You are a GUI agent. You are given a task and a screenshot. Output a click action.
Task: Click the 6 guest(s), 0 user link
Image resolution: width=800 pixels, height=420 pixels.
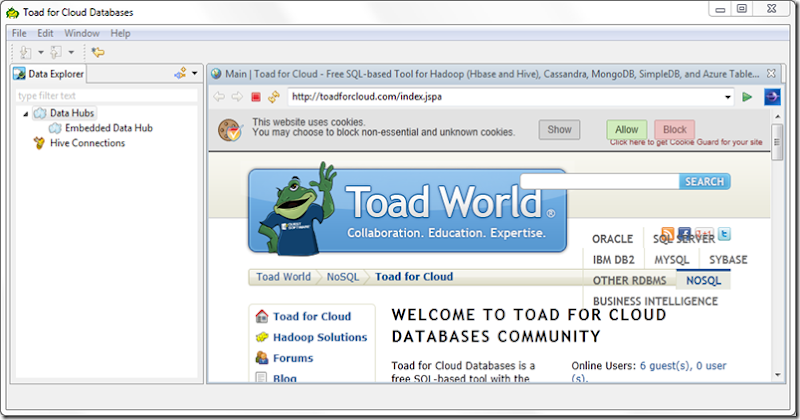[x=683, y=366]
